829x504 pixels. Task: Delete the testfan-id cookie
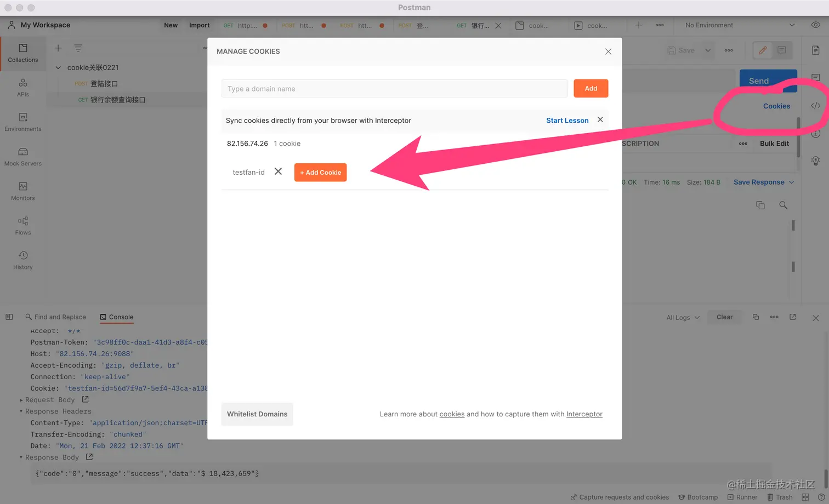coord(278,171)
